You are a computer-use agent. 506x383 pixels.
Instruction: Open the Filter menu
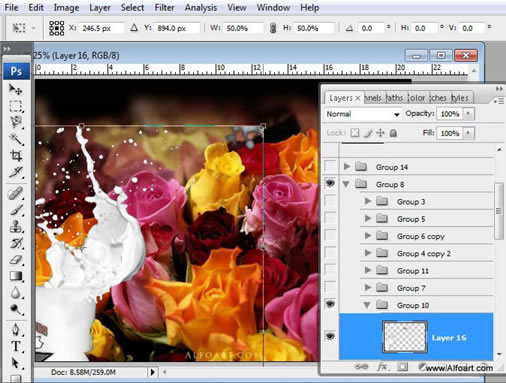164,7
